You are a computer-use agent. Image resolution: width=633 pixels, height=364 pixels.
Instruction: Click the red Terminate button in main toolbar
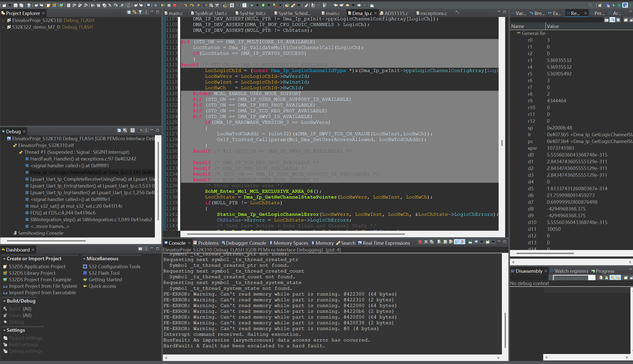point(175,5)
